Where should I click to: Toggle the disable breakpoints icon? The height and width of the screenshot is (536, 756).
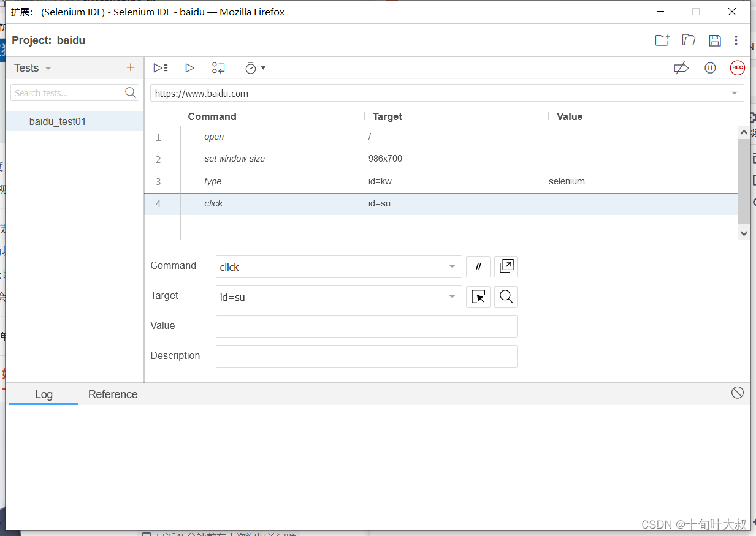681,68
